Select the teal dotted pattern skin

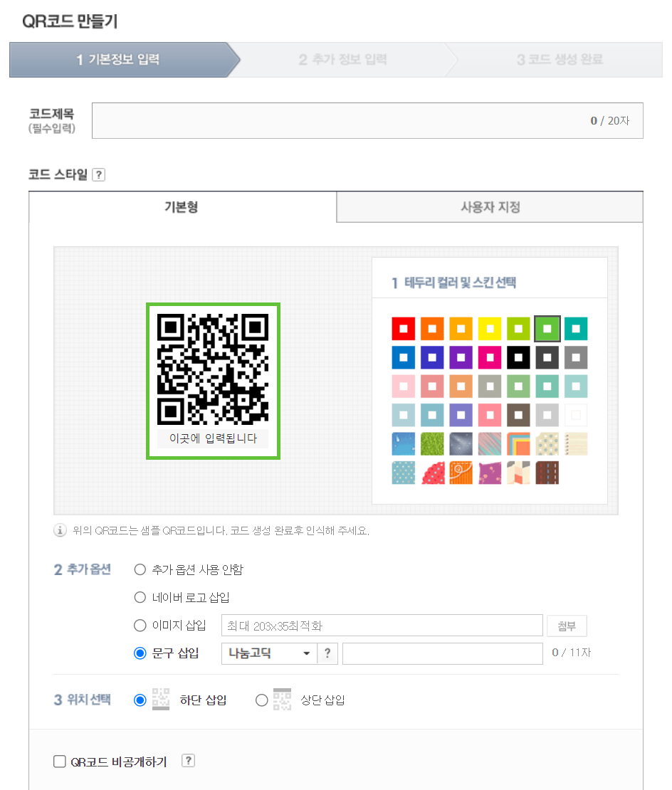404,473
